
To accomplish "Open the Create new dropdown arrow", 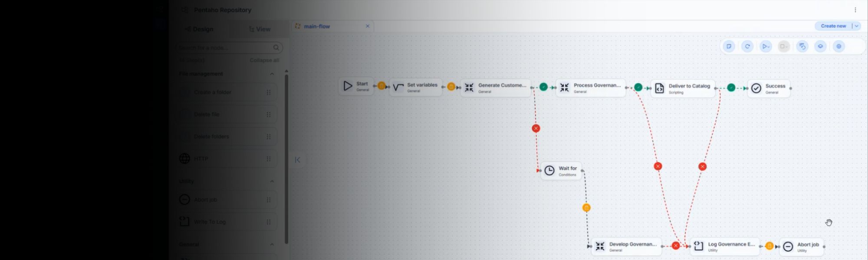I will coord(856,26).
